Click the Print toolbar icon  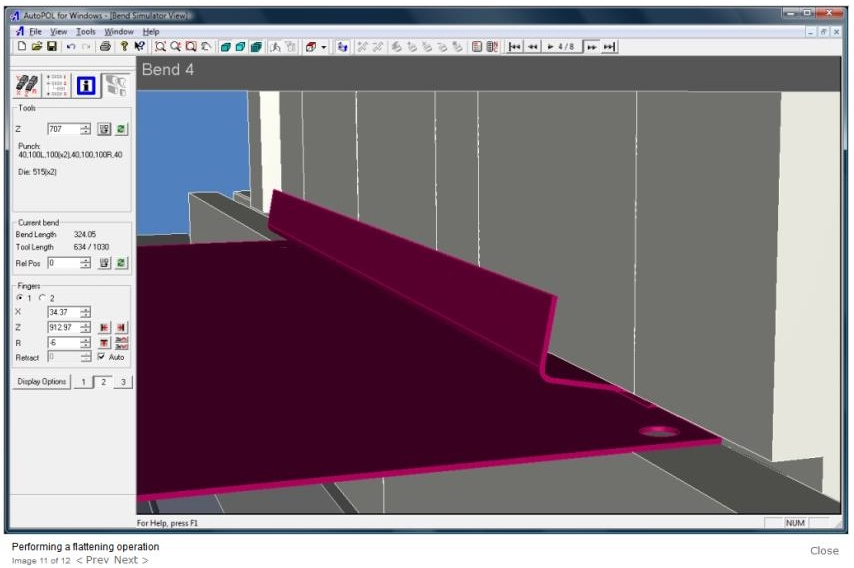[105, 47]
